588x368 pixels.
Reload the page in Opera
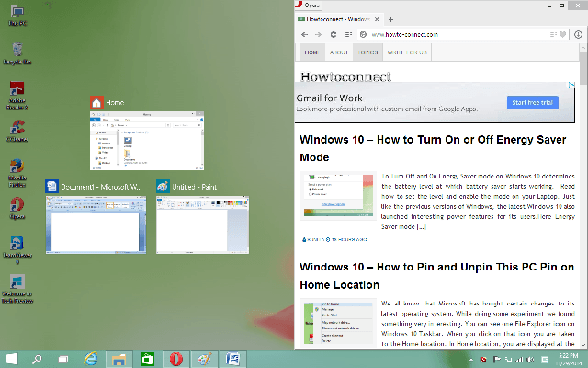click(333, 35)
